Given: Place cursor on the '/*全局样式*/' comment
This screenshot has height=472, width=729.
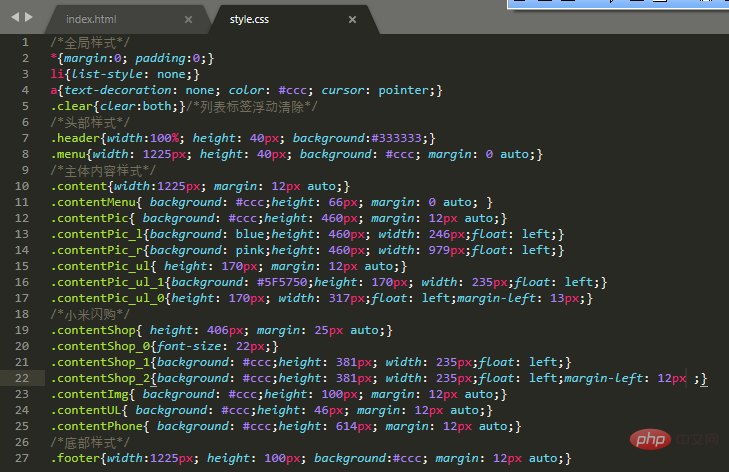Looking at the screenshot, I should [90, 42].
